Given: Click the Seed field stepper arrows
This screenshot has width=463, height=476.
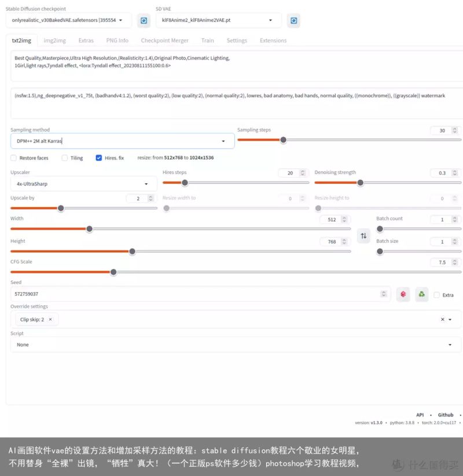Looking at the screenshot, I should [x=384, y=294].
